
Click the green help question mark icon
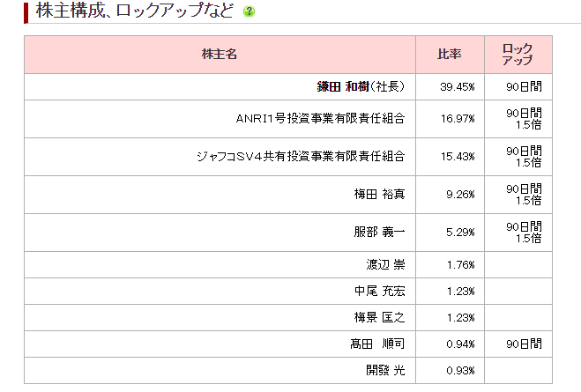(249, 11)
